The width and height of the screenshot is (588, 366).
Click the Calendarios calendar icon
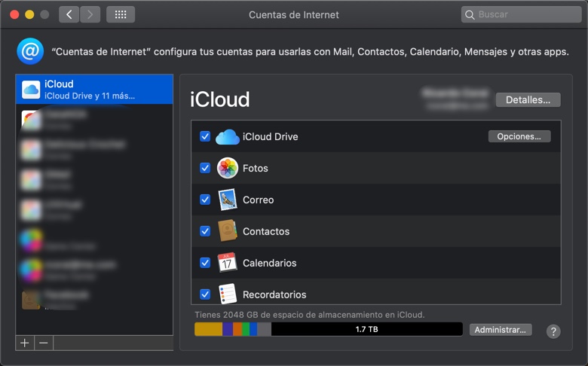pyautogui.click(x=227, y=262)
